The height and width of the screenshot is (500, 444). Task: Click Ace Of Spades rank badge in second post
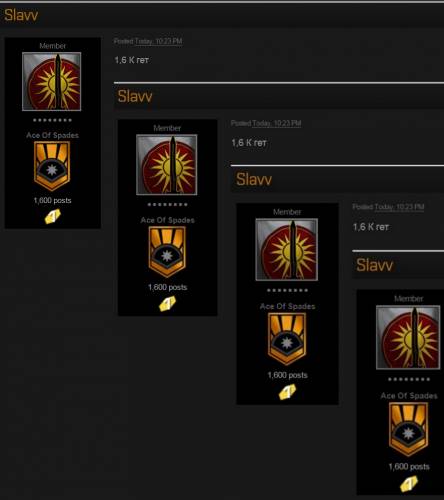click(167, 252)
